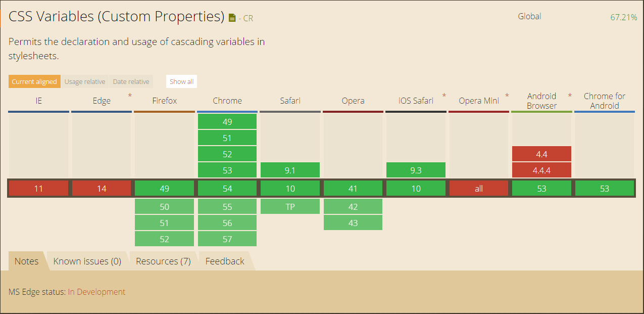
Task: Select Firefox version 52 cell
Action: click(165, 239)
